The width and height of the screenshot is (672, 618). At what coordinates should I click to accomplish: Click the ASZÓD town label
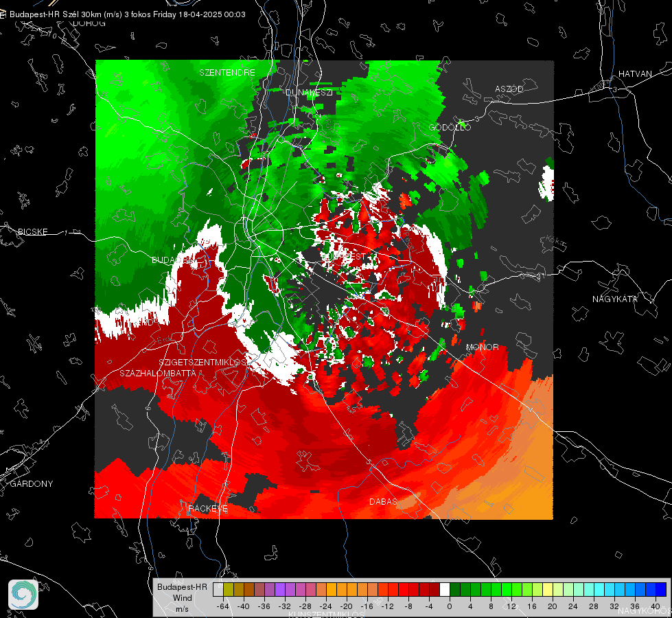(x=509, y=89)
